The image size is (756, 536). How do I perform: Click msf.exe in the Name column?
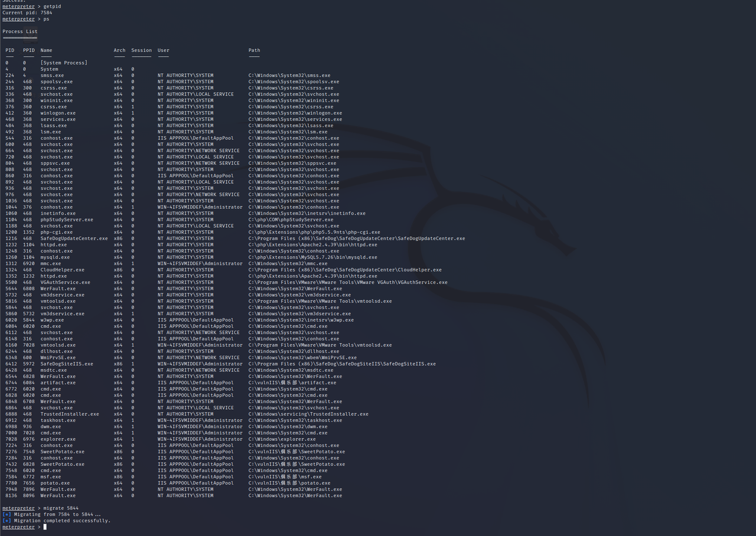tap(51, 477)
